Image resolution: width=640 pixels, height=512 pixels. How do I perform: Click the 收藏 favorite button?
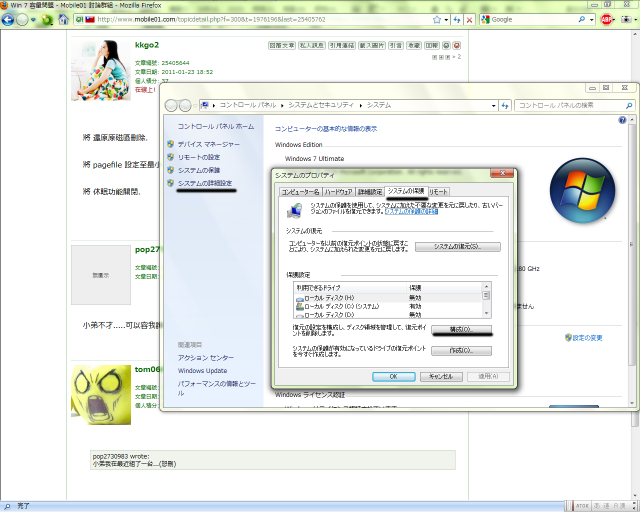pyautogui.click(x=413, y=45)
